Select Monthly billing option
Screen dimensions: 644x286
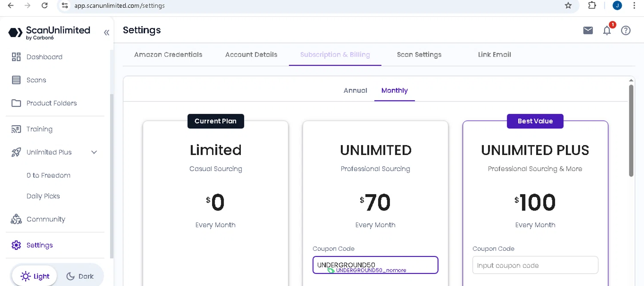pyautogui.click(x=395, y=90)
